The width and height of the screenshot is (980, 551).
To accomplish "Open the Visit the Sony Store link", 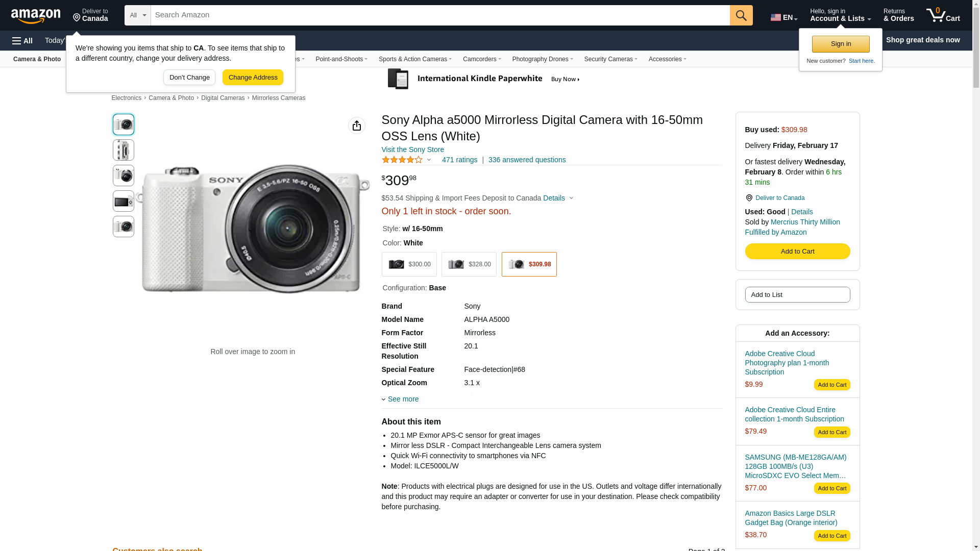I will [x=412, y=149].
